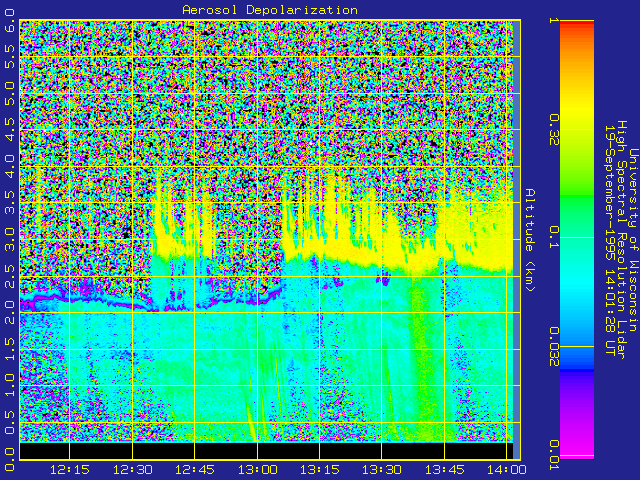Viewport: 640px width, 480px height.
Task: Click the 5.5 altitude axis label
Action: (x=9, y=56)
